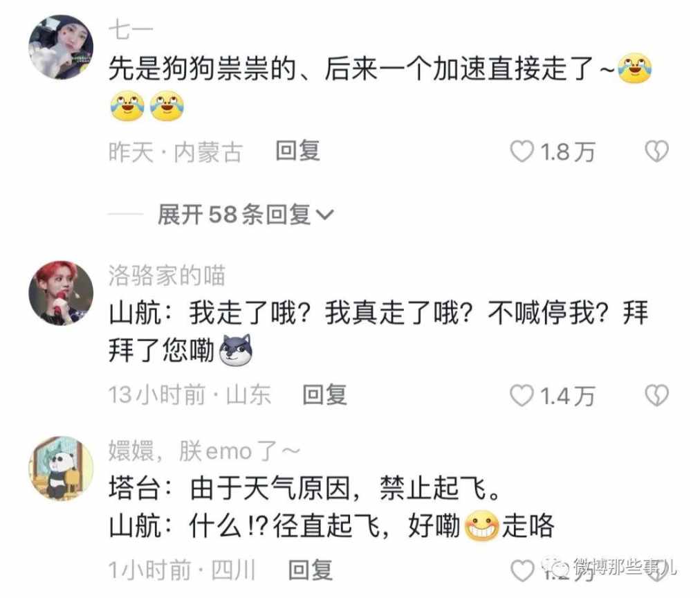This screenshot has height=598, width=700.
Task: Reply to 洛骆家的喵's comment
Action: 324,395
